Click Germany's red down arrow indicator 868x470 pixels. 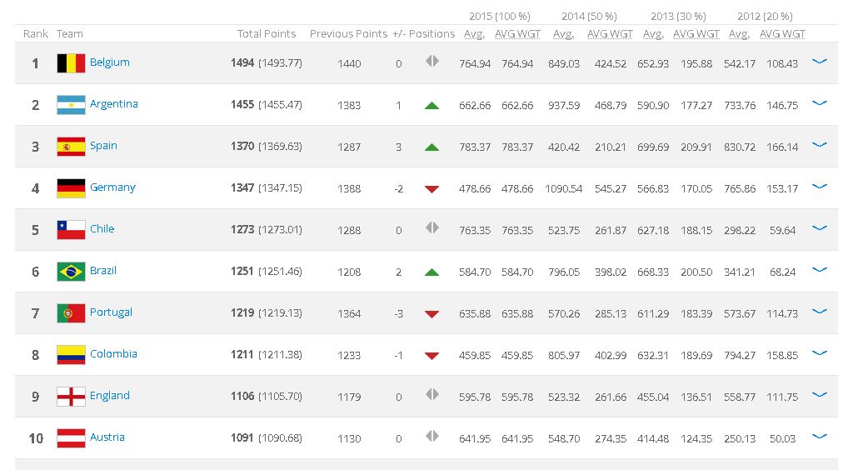point(431,189)
